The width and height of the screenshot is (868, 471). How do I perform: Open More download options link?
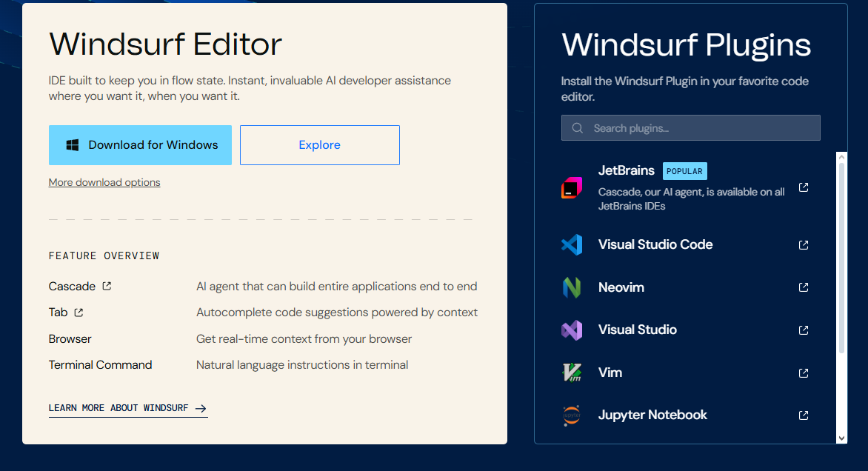(x=104, y=182)
